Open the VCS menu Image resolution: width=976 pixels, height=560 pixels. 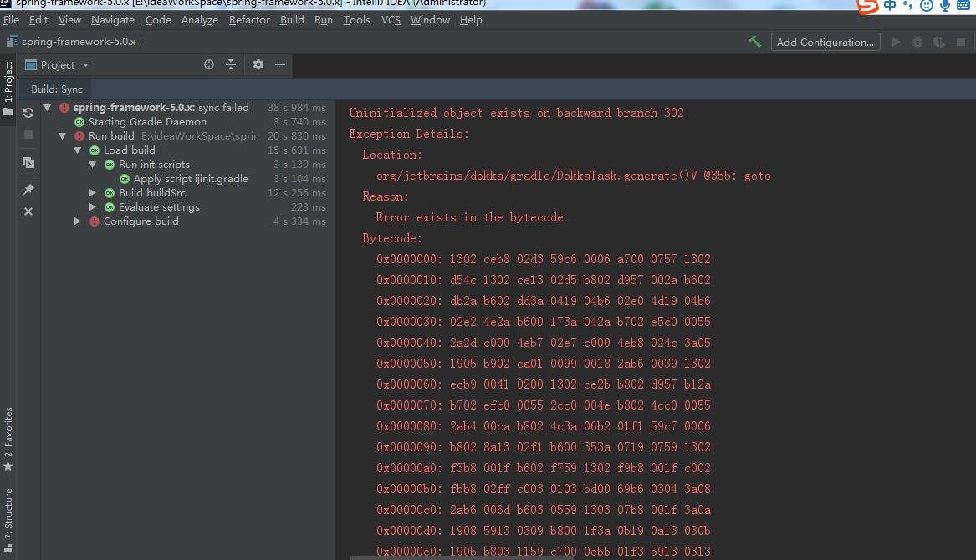391,20
